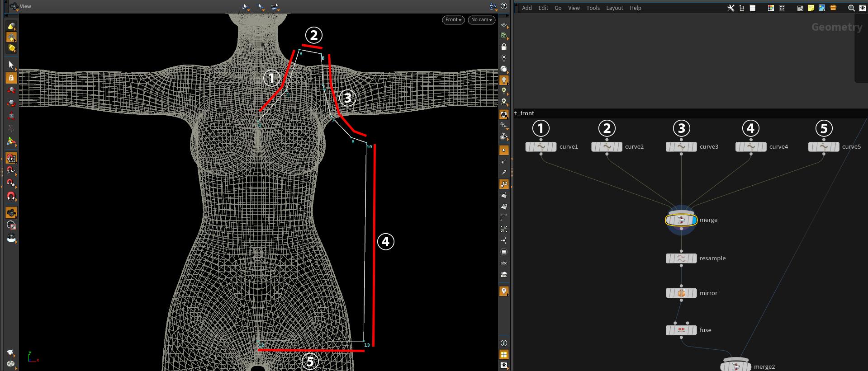This screenshot has width=868, height=371.
Task: Open network editor View menu
Action: coord(574,8)
